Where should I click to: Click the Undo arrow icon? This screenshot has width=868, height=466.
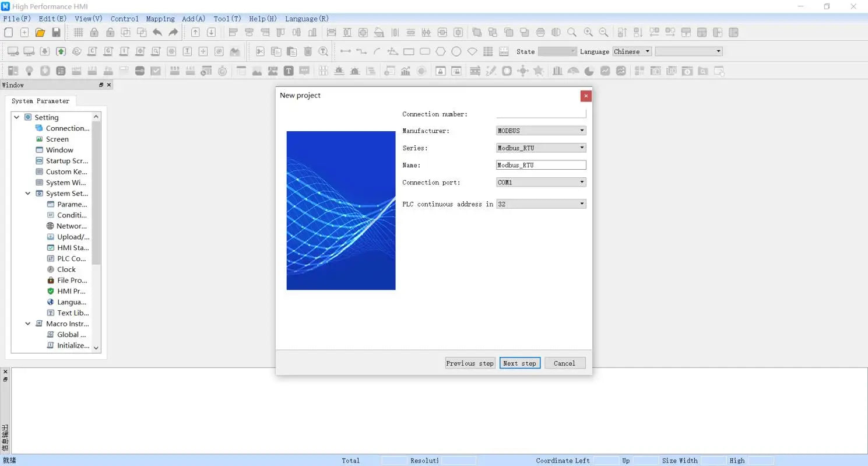pyautogui.click(x=157, y=33)
